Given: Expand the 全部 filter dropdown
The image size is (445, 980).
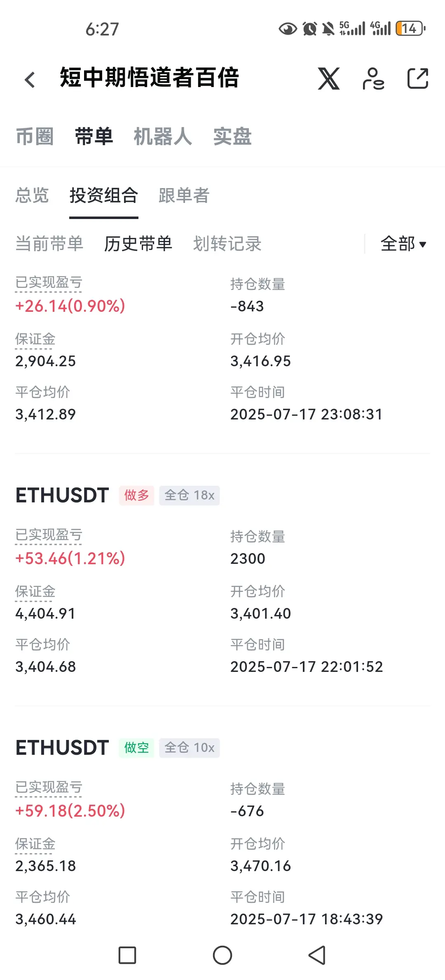Looking at the screenshot, I should [403, 244].
